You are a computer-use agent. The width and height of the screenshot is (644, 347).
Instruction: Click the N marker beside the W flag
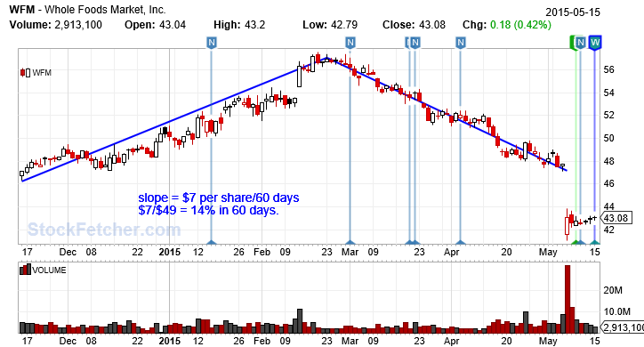(x=580, y=43)
